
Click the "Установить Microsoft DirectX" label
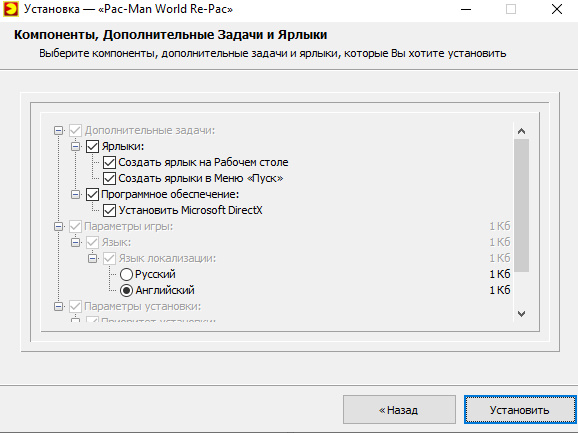[x=190, y=210]
